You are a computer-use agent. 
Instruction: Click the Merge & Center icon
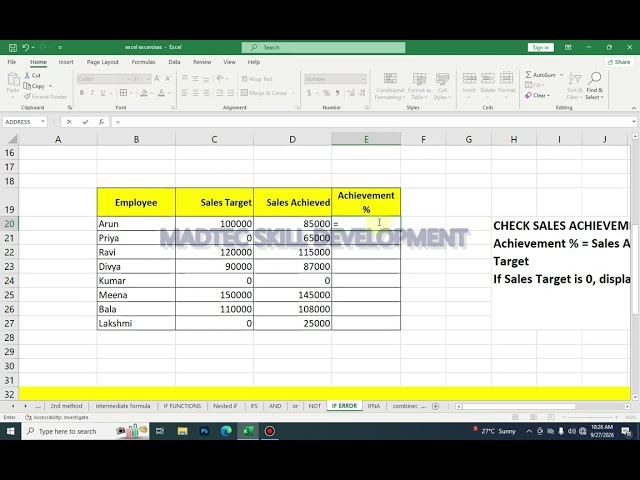click(x=244, y=93)
